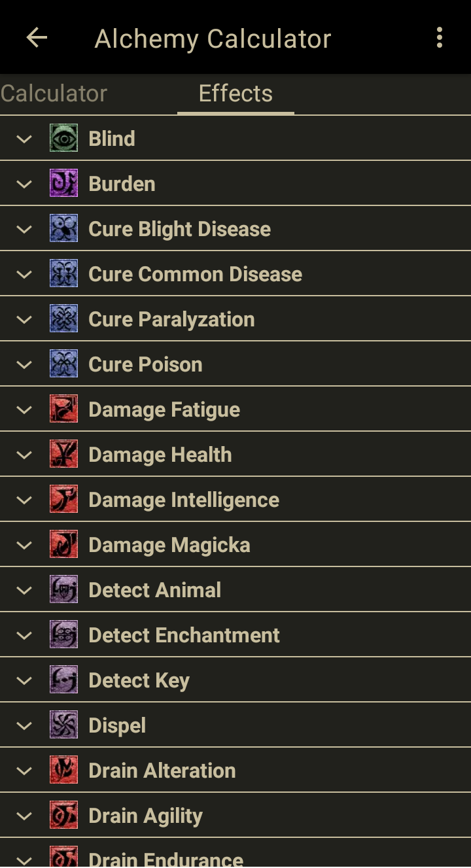Tap the Cure Poison effect icon
Screen dimensions: 471x868
63,364
